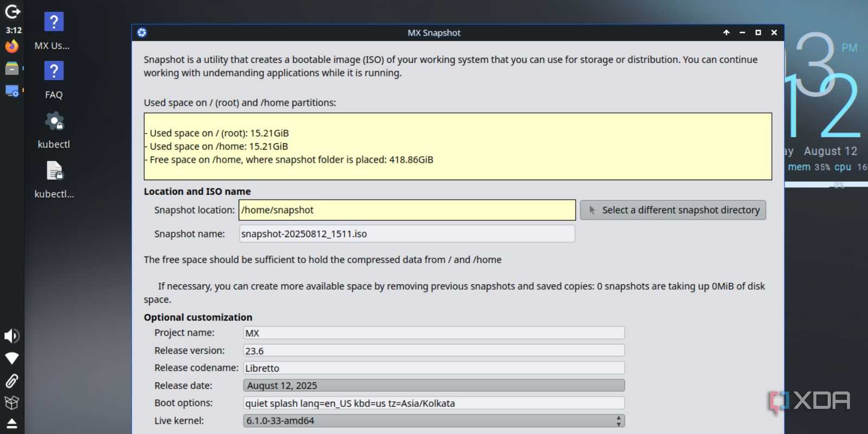Edit the Release version field

point(434,350)
